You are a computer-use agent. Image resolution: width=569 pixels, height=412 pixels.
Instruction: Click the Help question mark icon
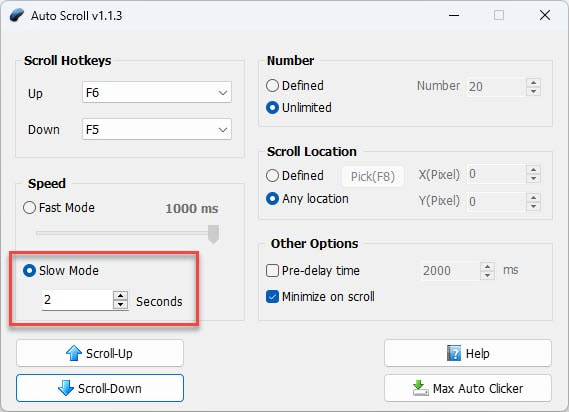(x=454, y=353)
